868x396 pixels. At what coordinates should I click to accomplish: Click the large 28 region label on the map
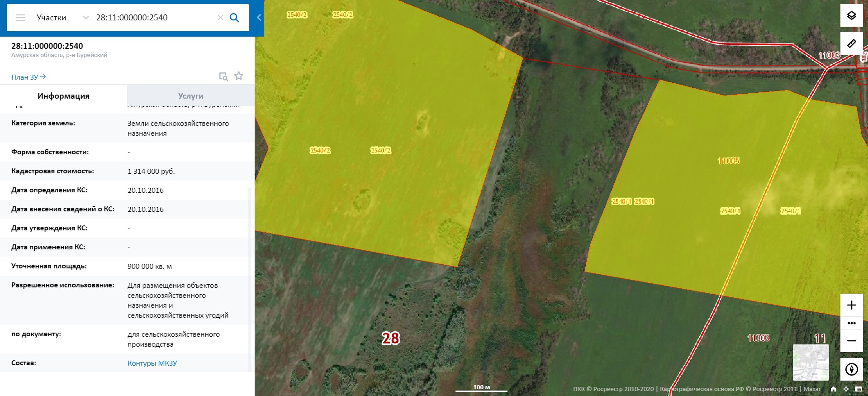391,339
